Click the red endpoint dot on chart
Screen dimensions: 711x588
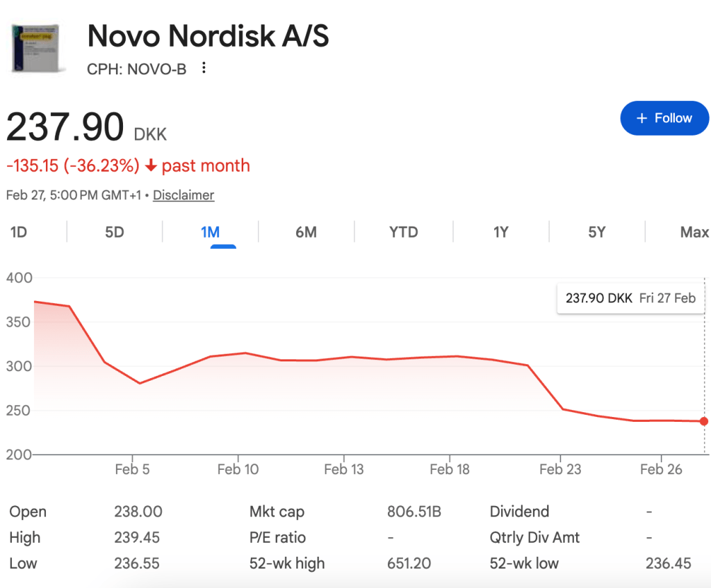pyautogui.click(x=704, y=421)
